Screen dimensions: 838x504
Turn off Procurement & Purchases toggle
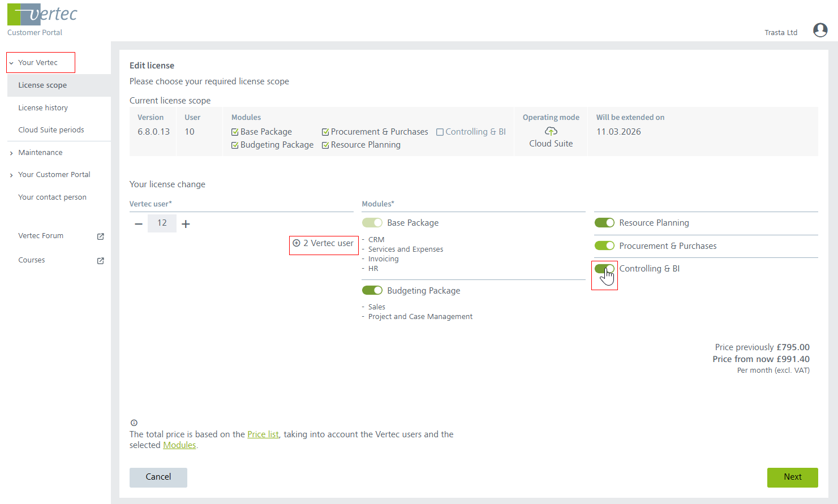pos(604,245)
